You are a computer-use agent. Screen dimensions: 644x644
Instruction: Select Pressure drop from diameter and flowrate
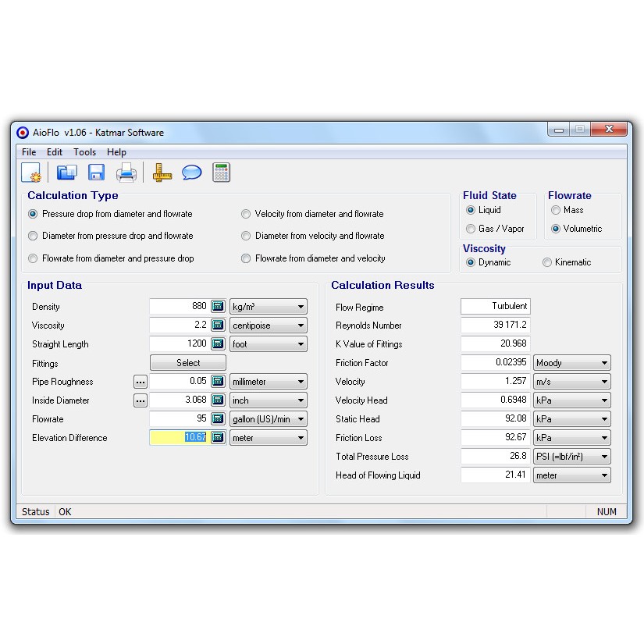(110, 214)
